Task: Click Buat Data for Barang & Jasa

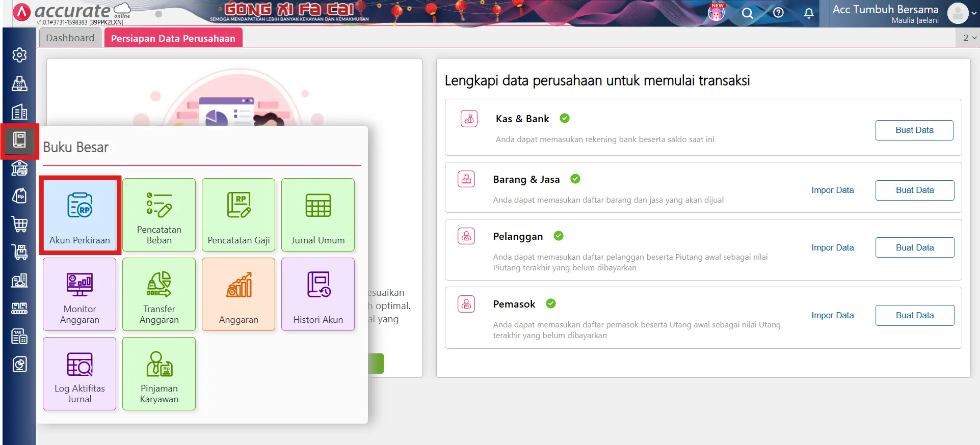Action: pos(915,190)
